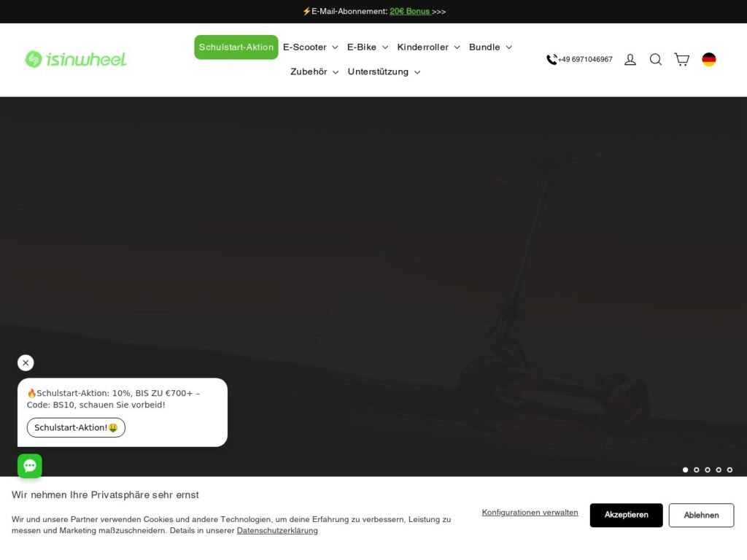
Task: Open the user account icon
Action: coord(630,60)
